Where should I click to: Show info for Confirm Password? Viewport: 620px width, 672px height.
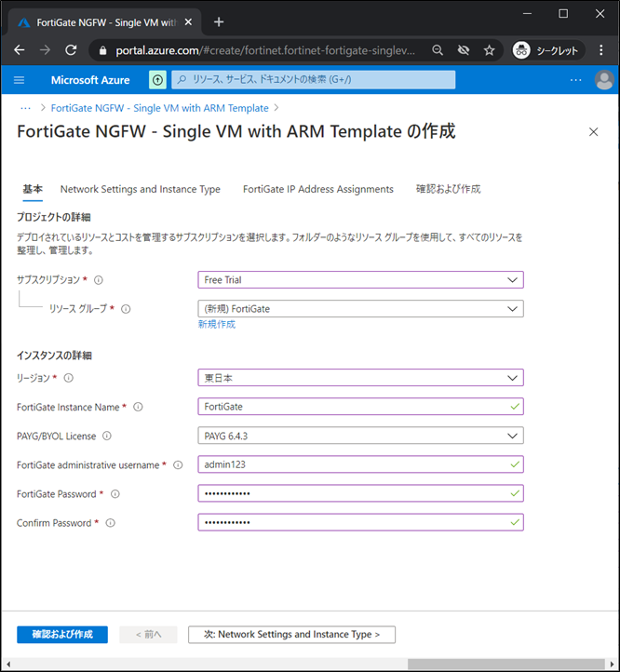pyautogui.click(x=111, y=523)
